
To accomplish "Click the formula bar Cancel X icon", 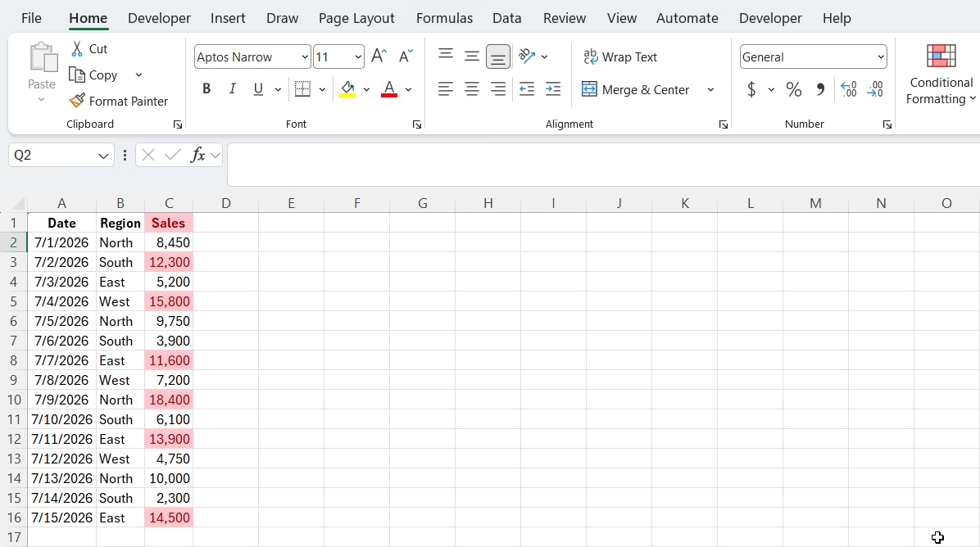I will tap(148, 155).
